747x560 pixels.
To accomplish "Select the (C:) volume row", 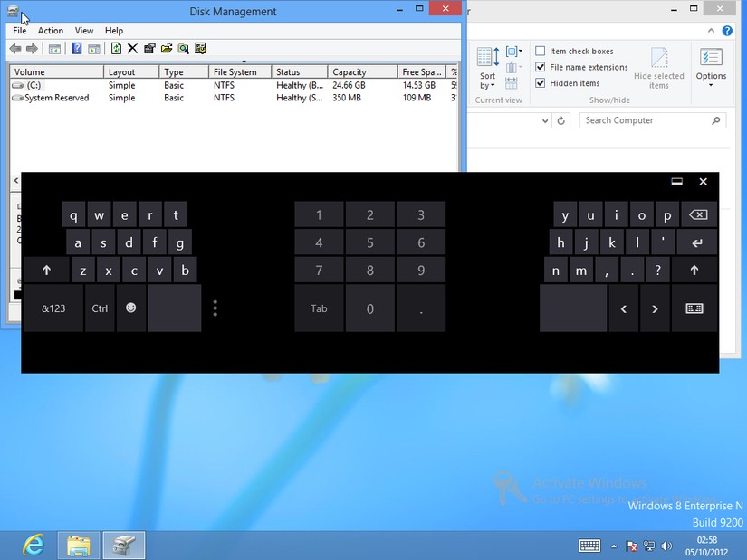I will pos(234,85).
